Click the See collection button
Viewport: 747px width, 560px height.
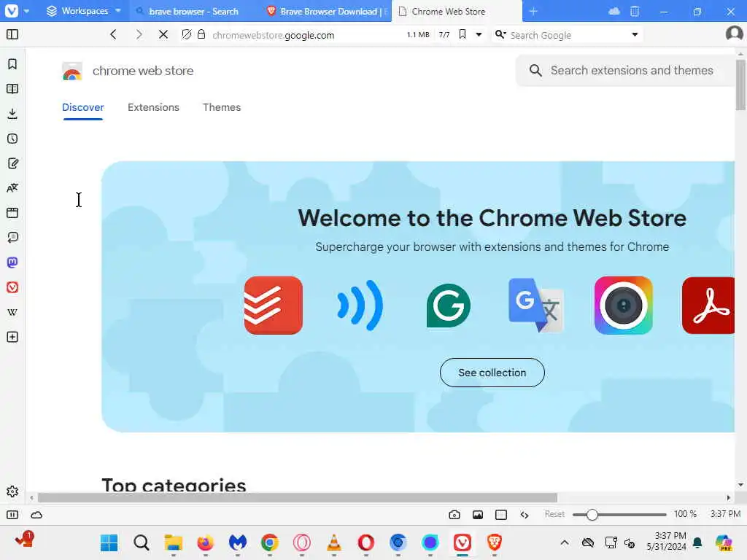click(492, 373)
